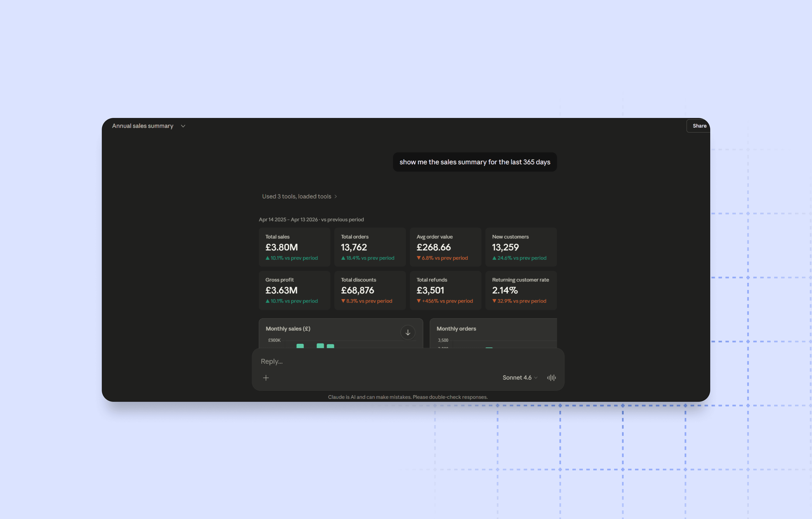812x519 pixels.
Task: Select the Gross profit £3.63M card
Action: (294, 290)
